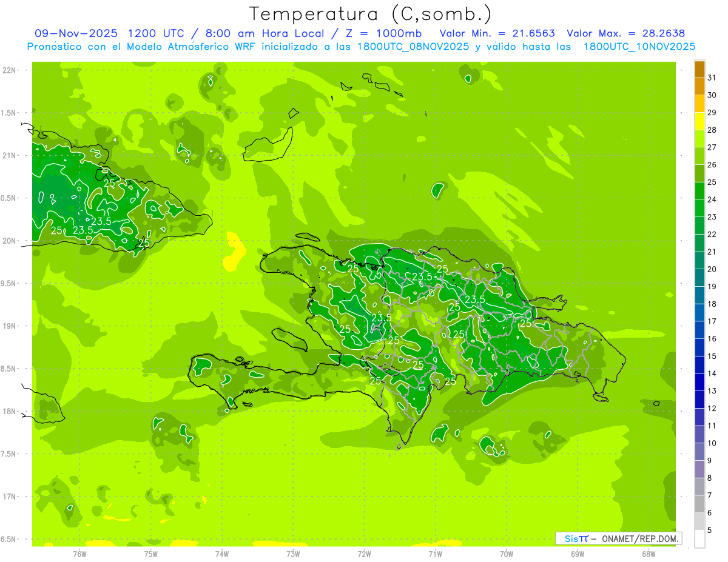The image size is (728, 562).
Task: Pick the dark brown swatch above 31
Action: tap(699, 69)
